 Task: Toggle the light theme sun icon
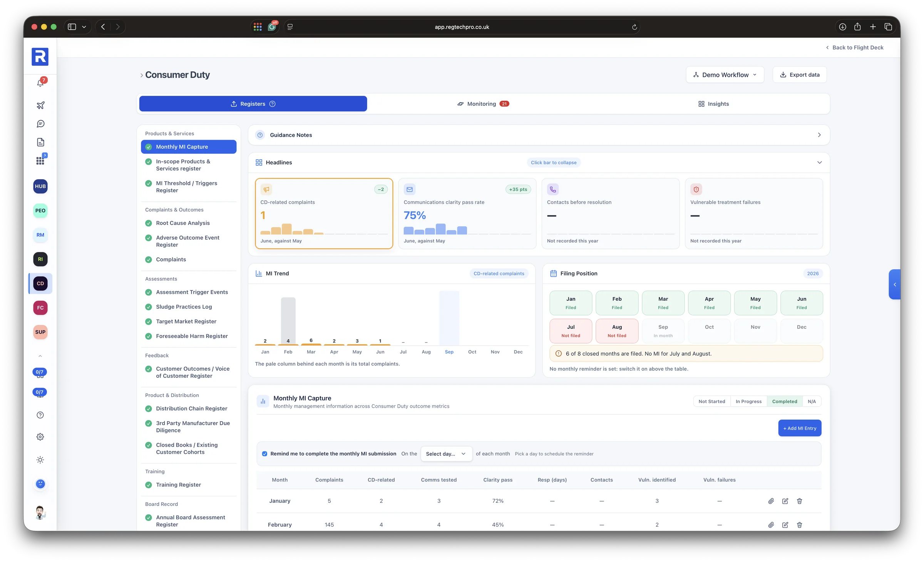click(40, 460)
